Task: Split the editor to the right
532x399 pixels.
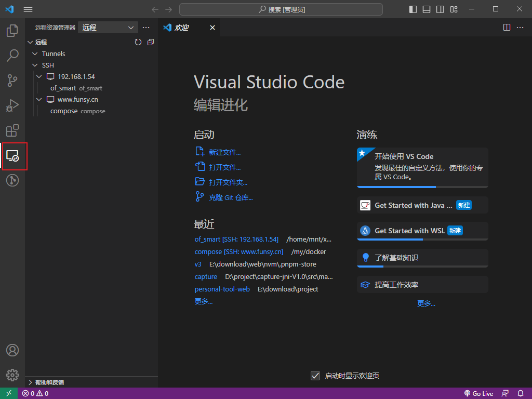Action: [x=507, y=28]
